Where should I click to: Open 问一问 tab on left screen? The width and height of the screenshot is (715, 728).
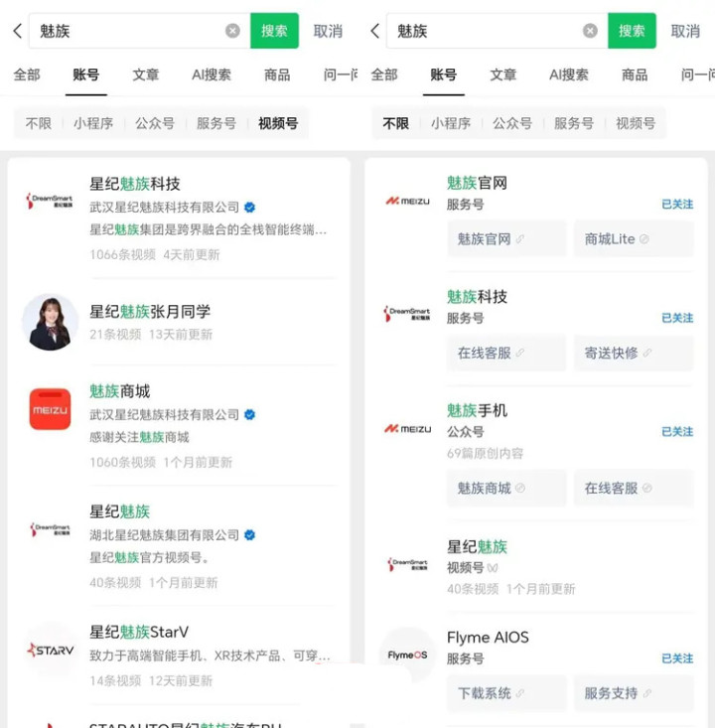point(341,74)
